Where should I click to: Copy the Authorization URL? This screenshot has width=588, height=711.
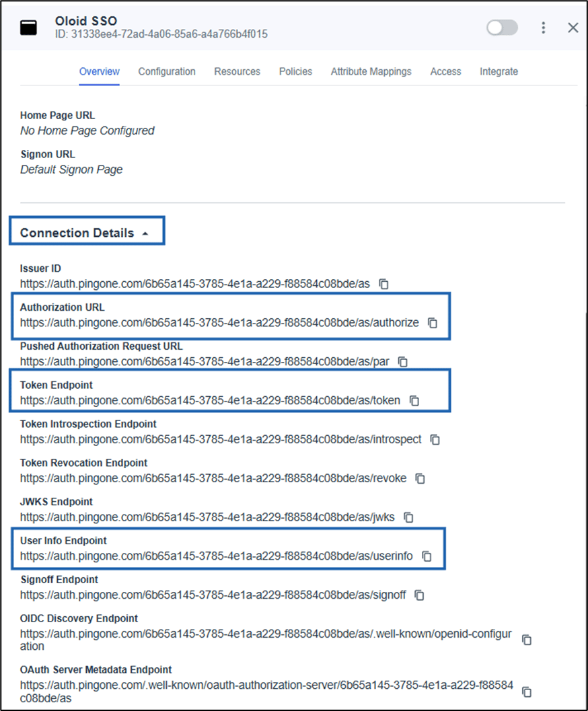pos(433,323)
